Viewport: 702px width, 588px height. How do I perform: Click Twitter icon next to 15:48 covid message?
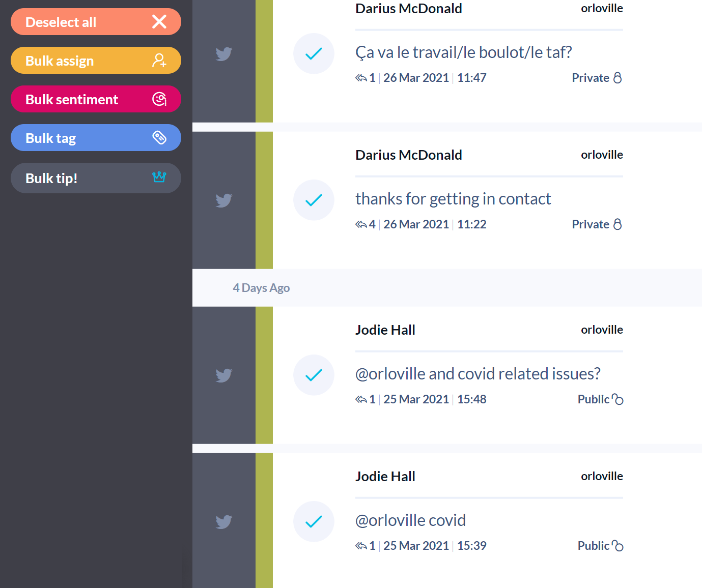pos(224,375)
